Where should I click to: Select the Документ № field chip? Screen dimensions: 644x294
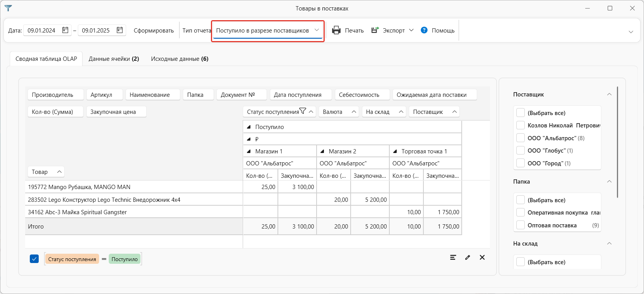click(x=241, y=95)
